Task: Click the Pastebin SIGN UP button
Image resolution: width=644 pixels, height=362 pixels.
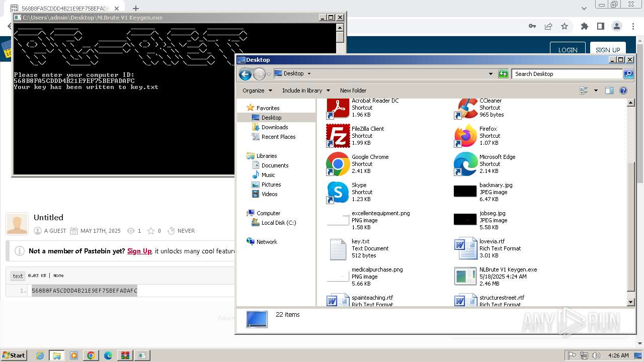Action: pos(608,49)
